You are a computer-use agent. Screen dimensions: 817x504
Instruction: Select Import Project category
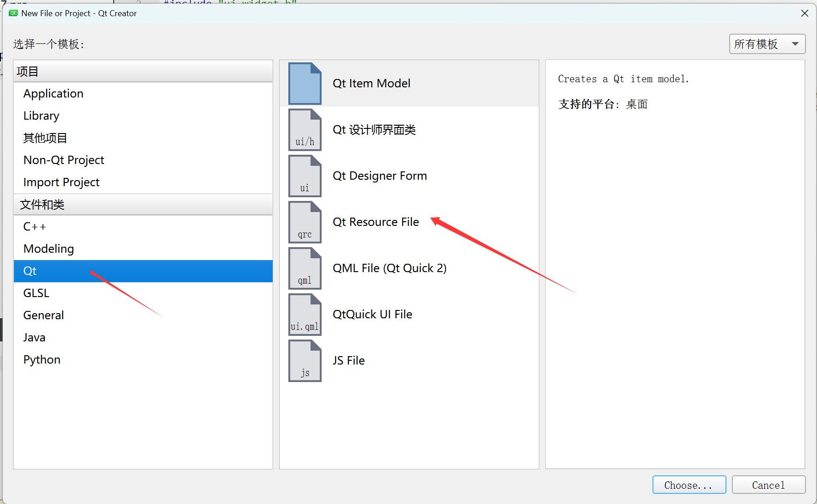[x=143, y=182]
